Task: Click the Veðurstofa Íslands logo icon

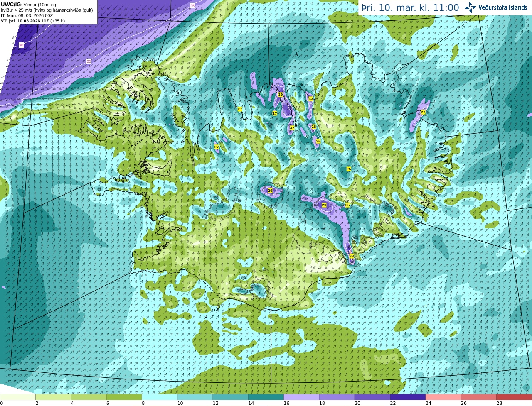Action: (470, 7)
